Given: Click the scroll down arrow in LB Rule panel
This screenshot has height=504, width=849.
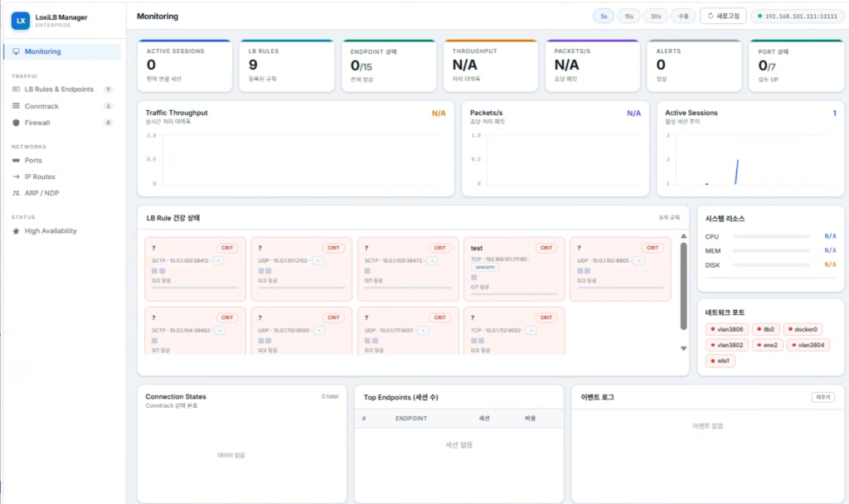Looking at the screenshot, I should pyautogui.click(x=683, y=348).
